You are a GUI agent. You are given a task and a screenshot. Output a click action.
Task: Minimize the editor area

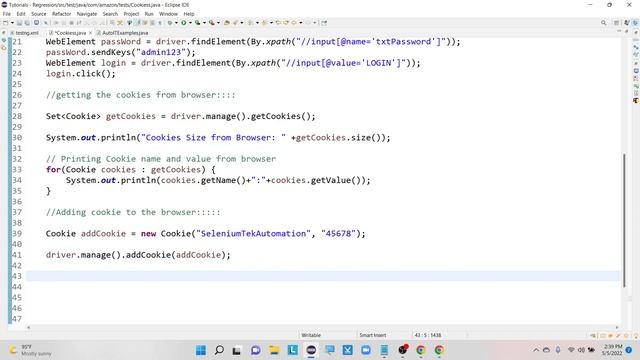[x=619, y=31]
